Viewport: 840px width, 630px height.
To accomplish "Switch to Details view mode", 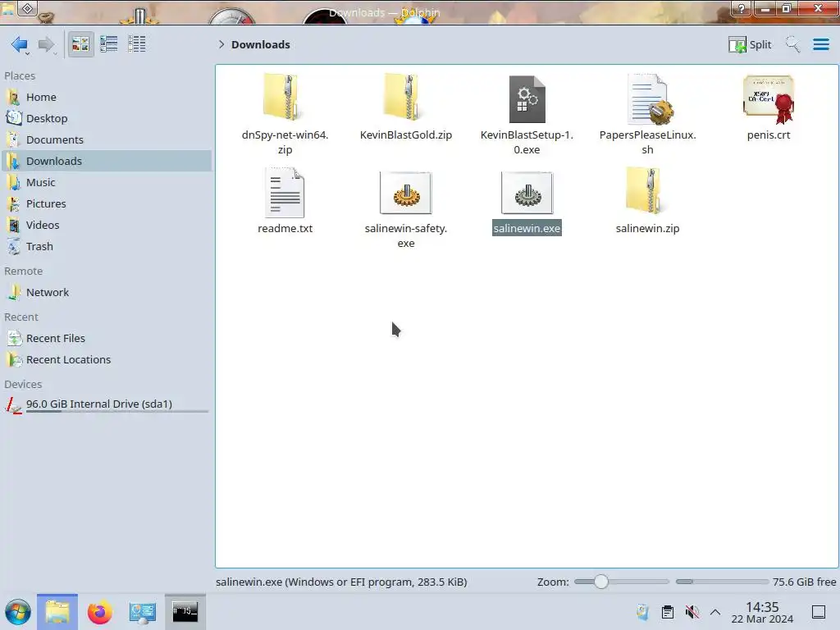I will point(137,44).
